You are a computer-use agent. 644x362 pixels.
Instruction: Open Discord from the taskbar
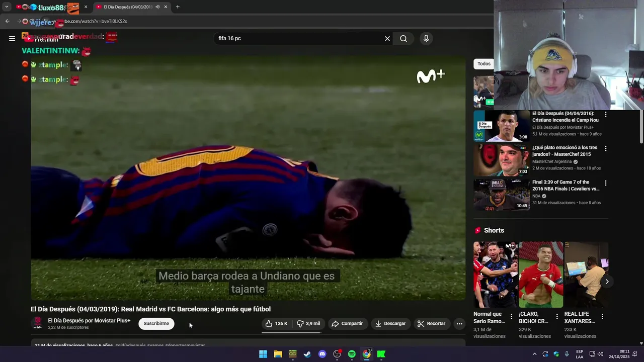[x=323, y=354]
